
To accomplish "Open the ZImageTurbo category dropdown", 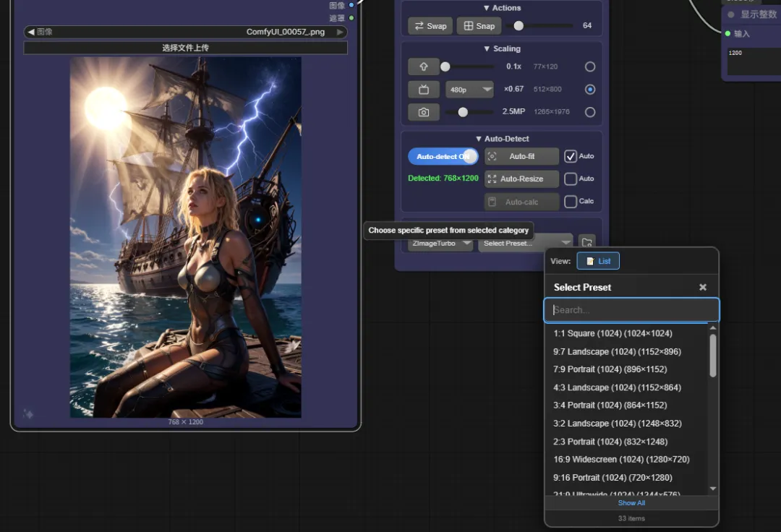I will [x=440, y=244].
